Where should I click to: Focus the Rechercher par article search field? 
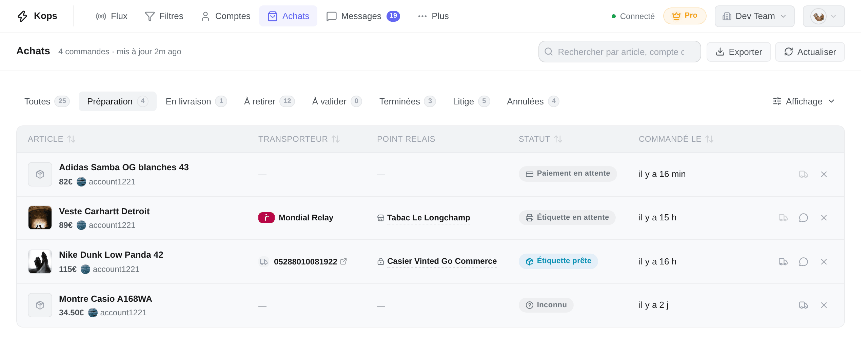pyautogui.click(x=619, y=52)
